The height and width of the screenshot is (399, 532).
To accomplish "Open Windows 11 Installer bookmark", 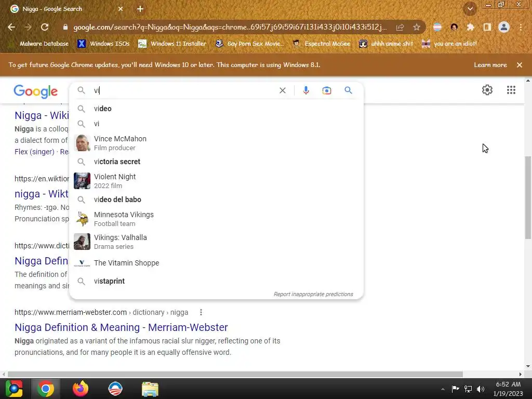I will click(172, 44).
